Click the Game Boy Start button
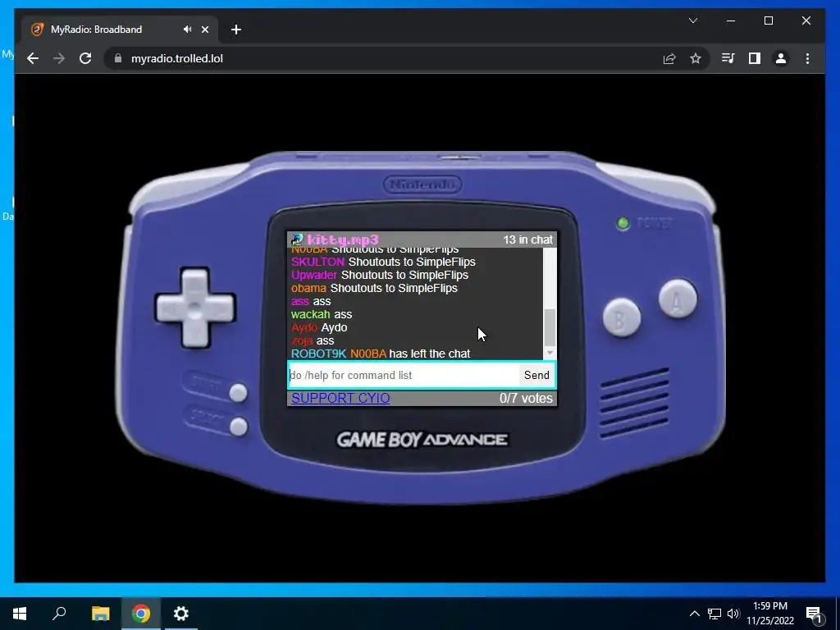 tap(239, 393)
